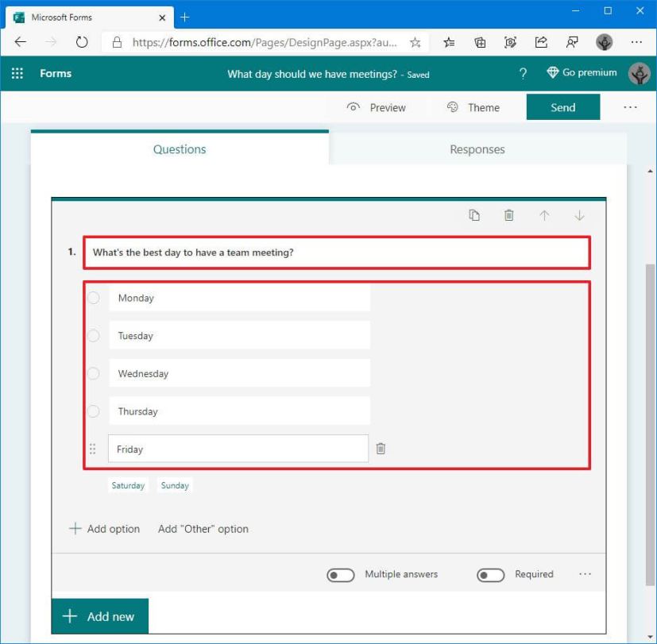The image size is (657, 644).
Task: Switch to the Responses tab
Action: pos(477,149)
